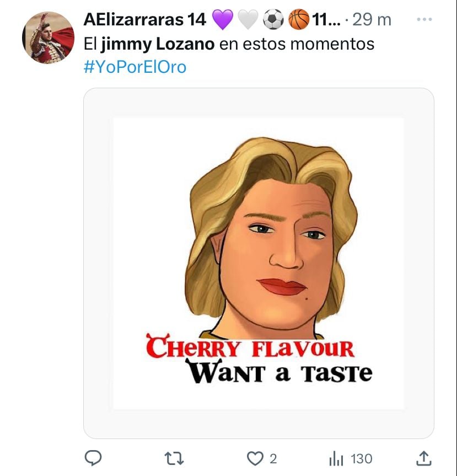The width and height of the screenshot is (457, 476).
Task: Click the basketball emoji in username
Action: [299, 20]
